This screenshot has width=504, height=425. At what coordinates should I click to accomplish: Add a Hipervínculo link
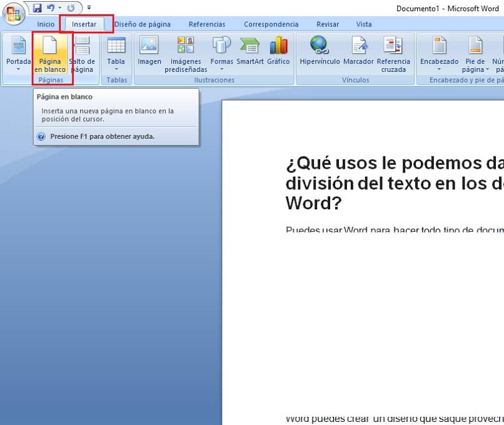pos(319,53)
